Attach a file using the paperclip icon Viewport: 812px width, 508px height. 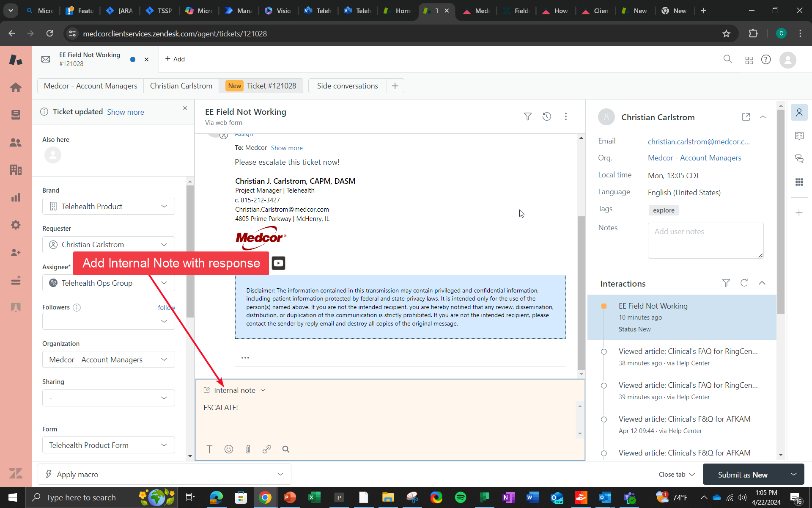[x=248, y=449]
